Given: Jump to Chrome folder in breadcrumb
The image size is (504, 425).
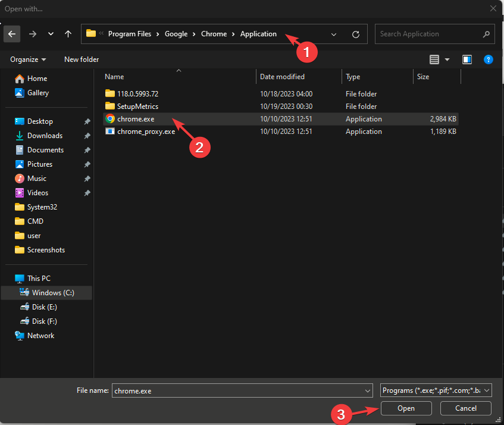Looking at the screenshot, I should [214, 34].
